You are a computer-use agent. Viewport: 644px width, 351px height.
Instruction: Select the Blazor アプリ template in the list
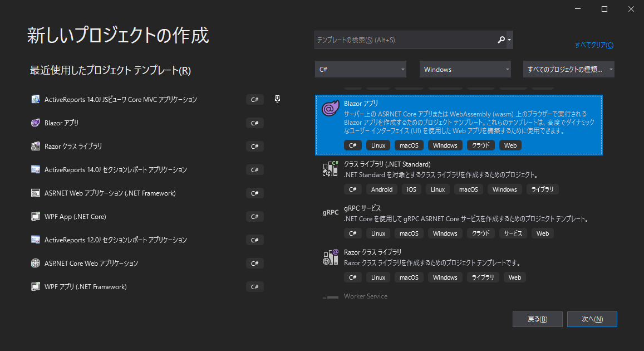459,125
